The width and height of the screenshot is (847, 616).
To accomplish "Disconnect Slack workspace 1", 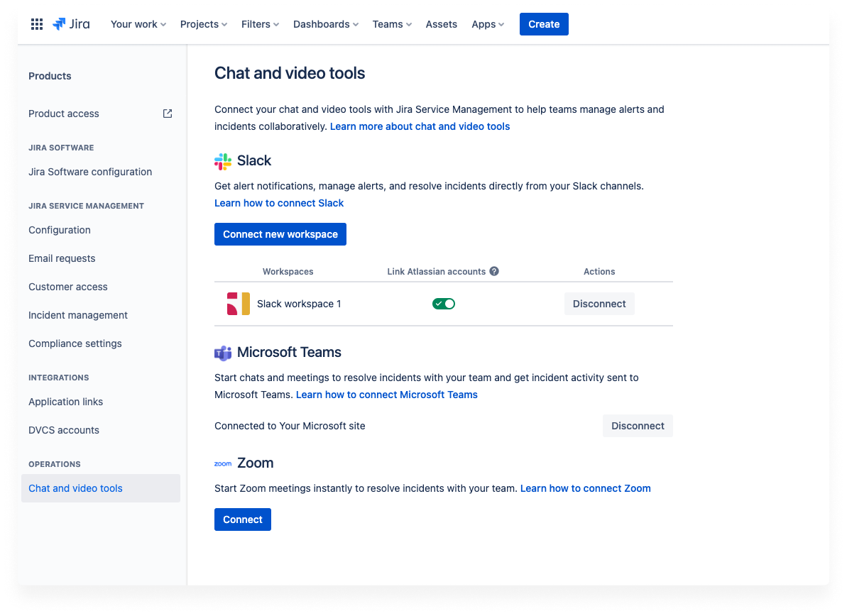I will pyautogui.click(x=599, y=303).
